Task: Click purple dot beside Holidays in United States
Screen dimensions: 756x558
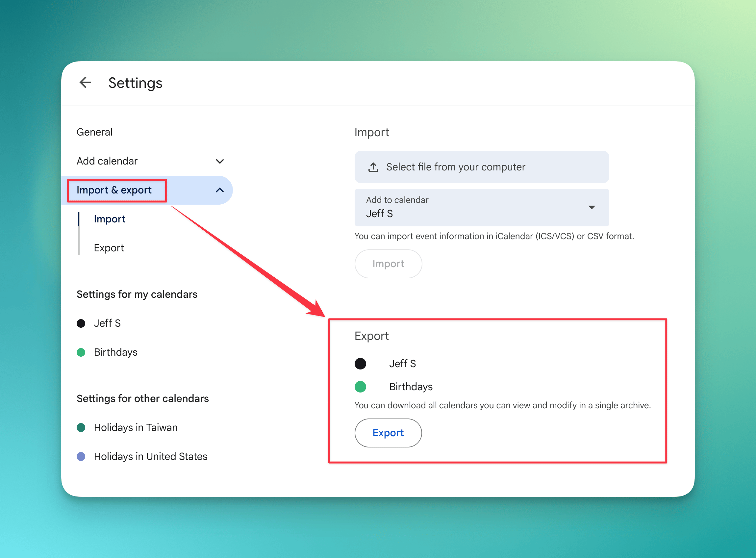Action: (81, 457)
